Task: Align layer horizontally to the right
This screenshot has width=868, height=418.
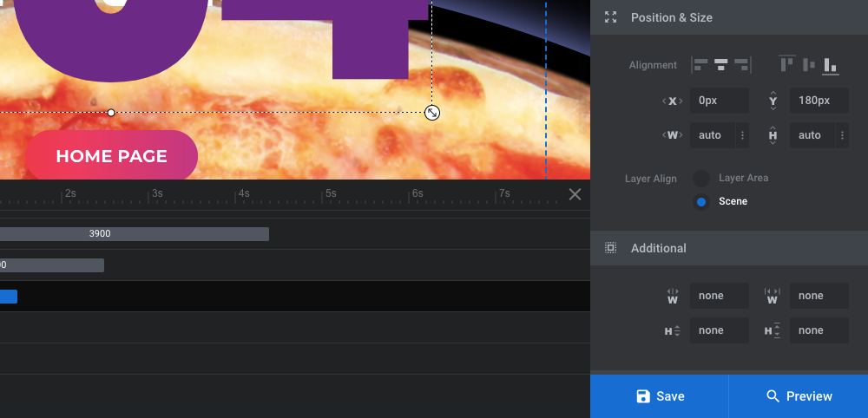Action: pyautogui.click(x=742, y=65)
